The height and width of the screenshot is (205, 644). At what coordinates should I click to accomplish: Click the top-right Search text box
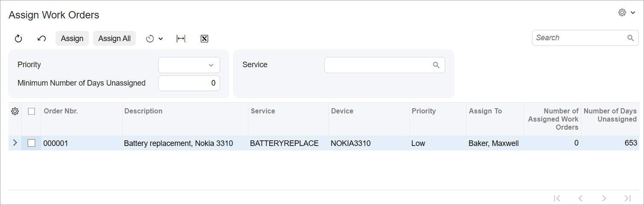pyautogui.click(x=579, y=38)
